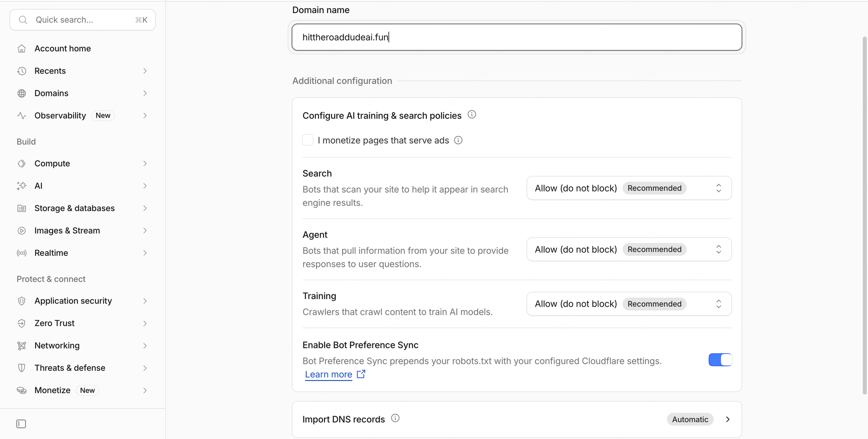
Task: Open the Zero Trust section label
Action: coord(54,323)
